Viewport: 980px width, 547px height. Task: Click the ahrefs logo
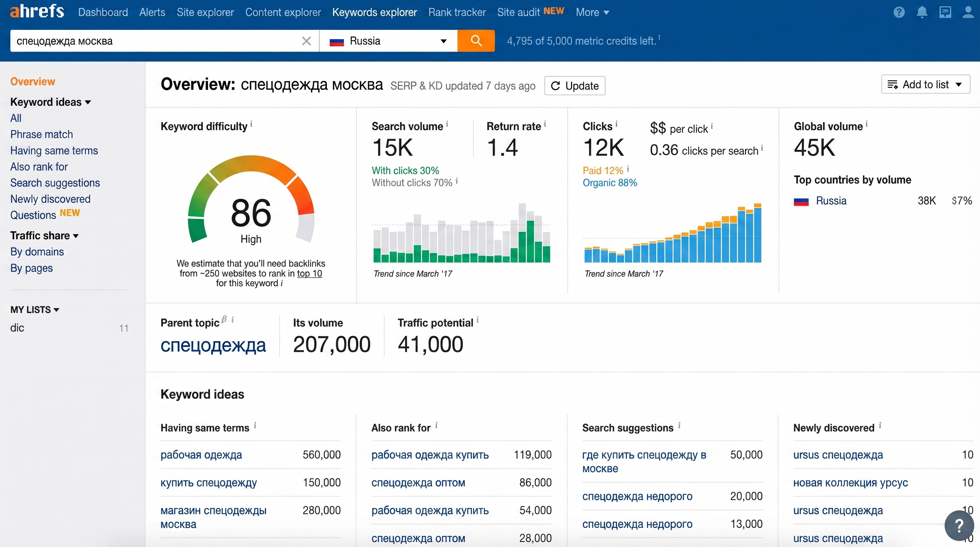[37, 11]
